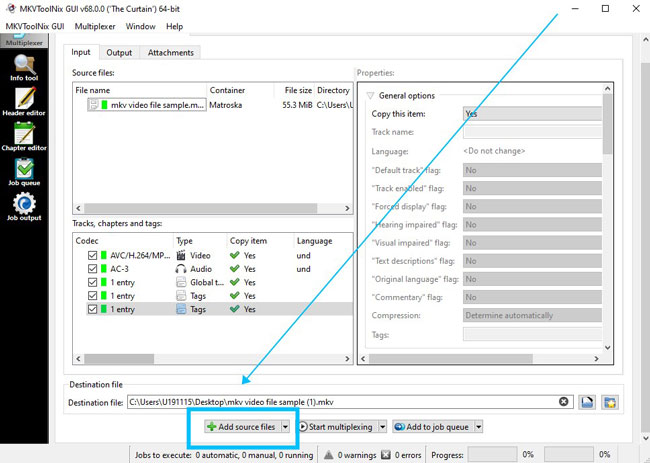Open the Start multiplexing dropdown arrow
Image resolution: width=650 pixels, height=463 pixels.
coord(383,427)
